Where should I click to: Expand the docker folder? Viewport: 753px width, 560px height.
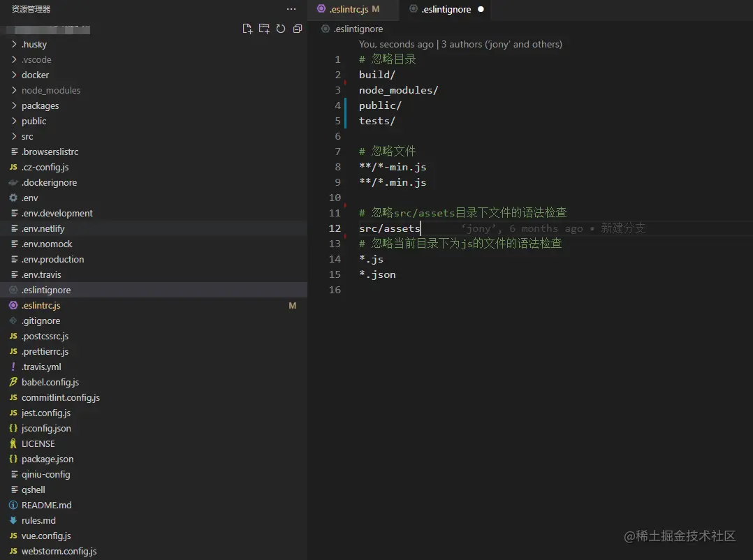(14, 75)
